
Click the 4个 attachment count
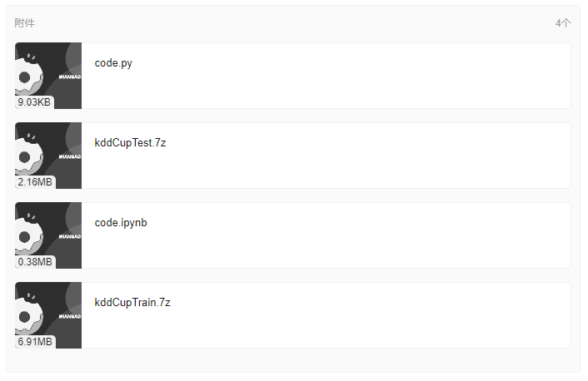pos(563,23)
